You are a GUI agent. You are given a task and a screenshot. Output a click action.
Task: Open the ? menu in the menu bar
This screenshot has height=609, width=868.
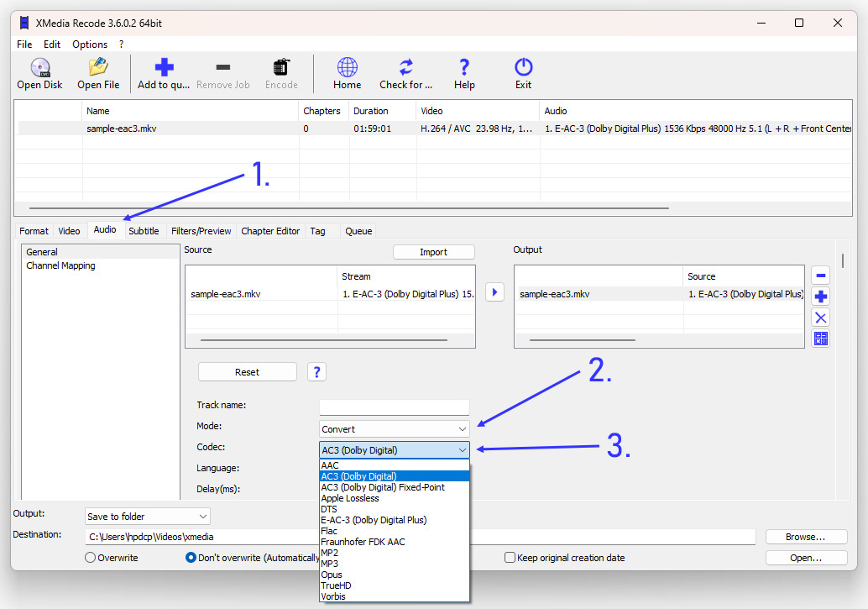(121, 45)
